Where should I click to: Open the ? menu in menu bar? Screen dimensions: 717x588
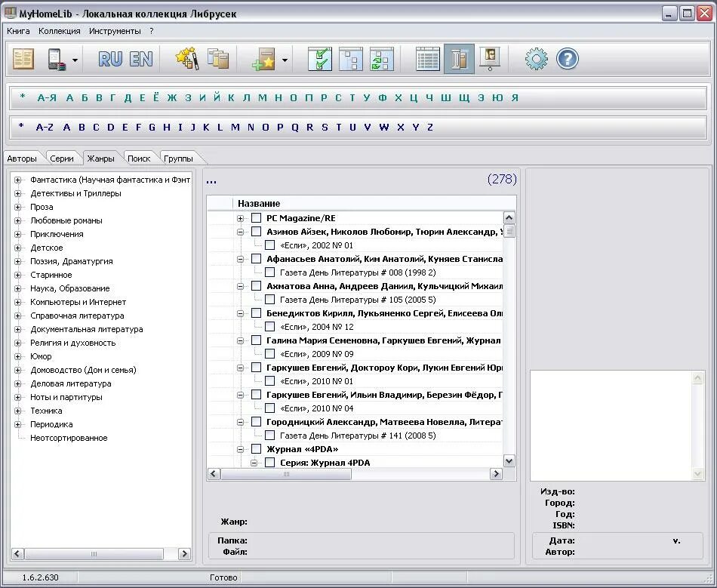click(x=152, y=31)
